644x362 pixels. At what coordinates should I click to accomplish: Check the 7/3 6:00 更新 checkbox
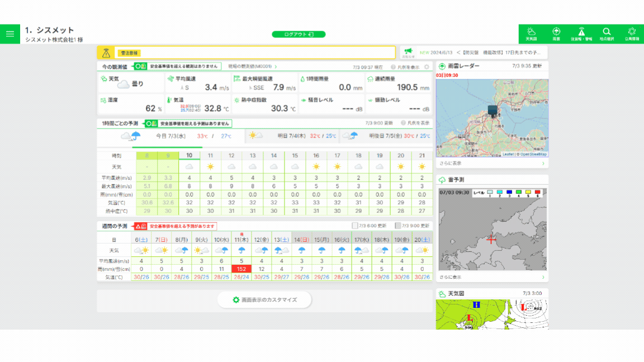pyautogui.click(x=355, y=226)
